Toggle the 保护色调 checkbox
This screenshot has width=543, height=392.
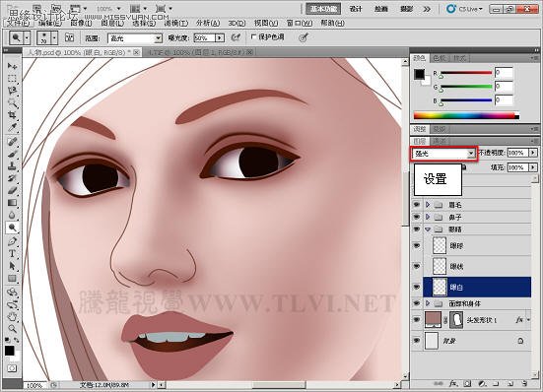coord(253,36)
